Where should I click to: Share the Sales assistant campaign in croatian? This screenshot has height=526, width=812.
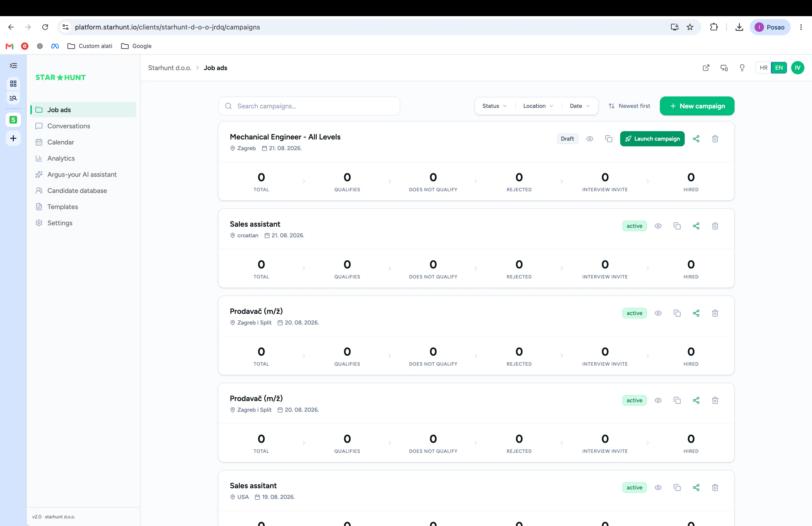click(x=696, y=226)
